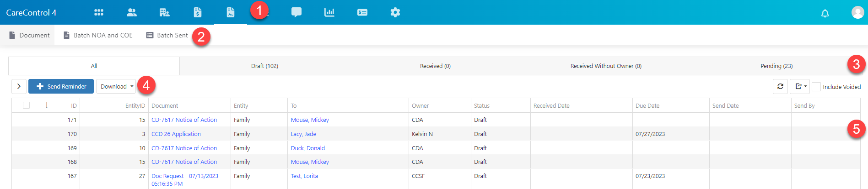
Task: Enable the Include Voided checkbox
Action: [816, 87]
